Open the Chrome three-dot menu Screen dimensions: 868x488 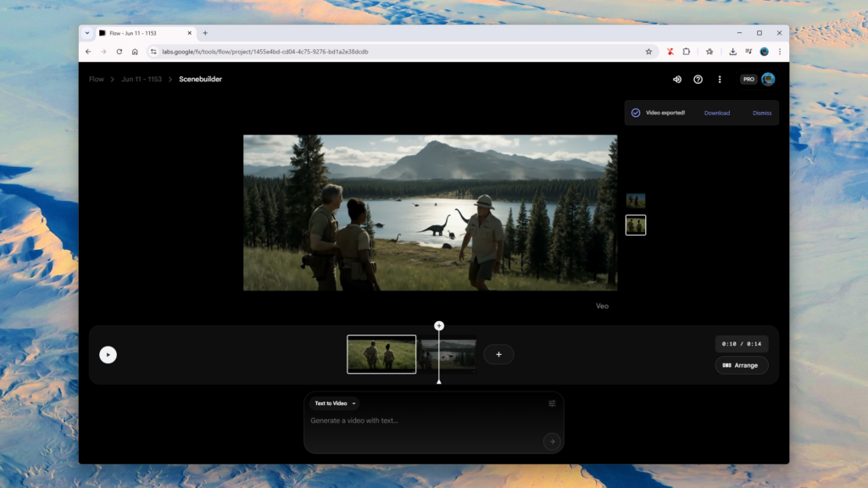coord(780,52)
